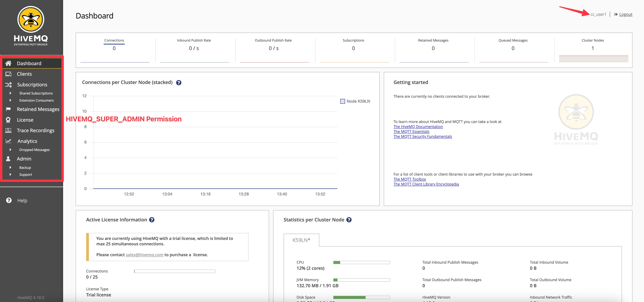The height and width of the screenshot is (302, 644).
Task: Click the Dashboard home icon
Action: point(8,63)
